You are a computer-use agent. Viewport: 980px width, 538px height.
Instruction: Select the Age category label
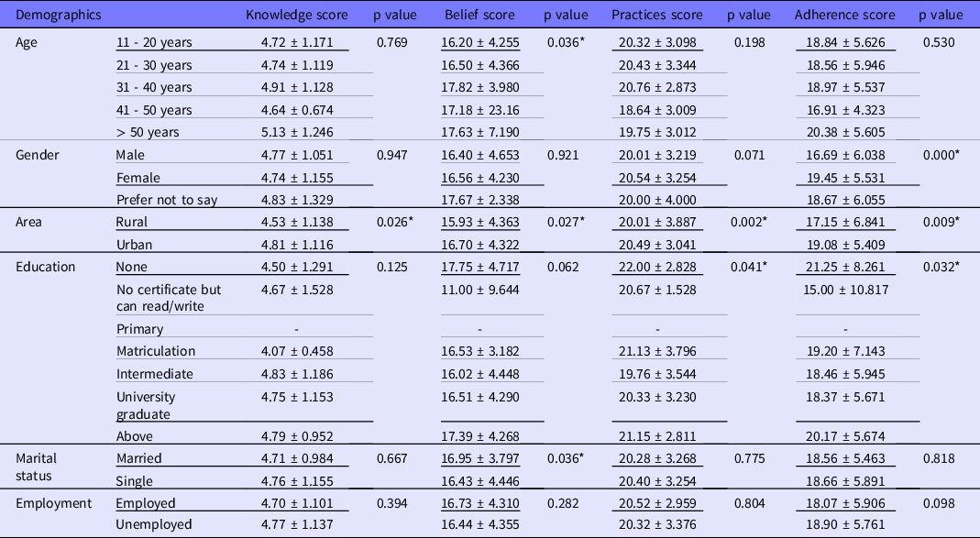29,42
